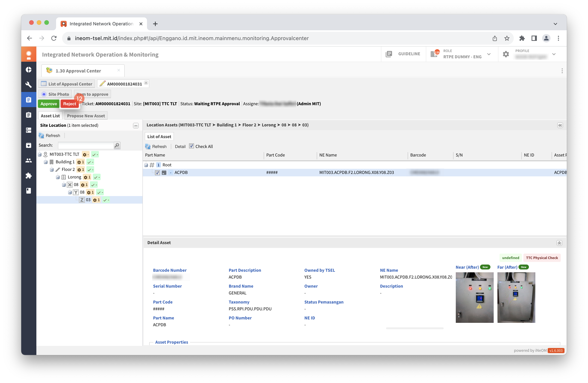Open the PROFILE dropdown chevron

[554, 54]
